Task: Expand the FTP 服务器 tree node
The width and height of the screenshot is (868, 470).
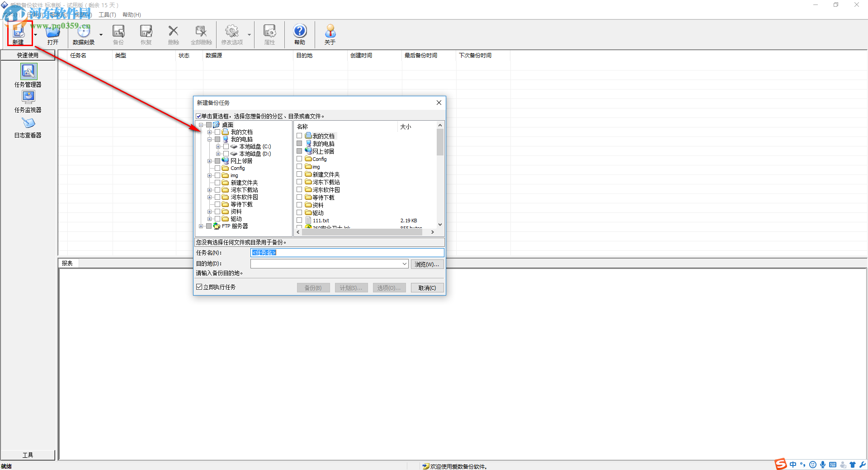Action: tap(201, 226)
